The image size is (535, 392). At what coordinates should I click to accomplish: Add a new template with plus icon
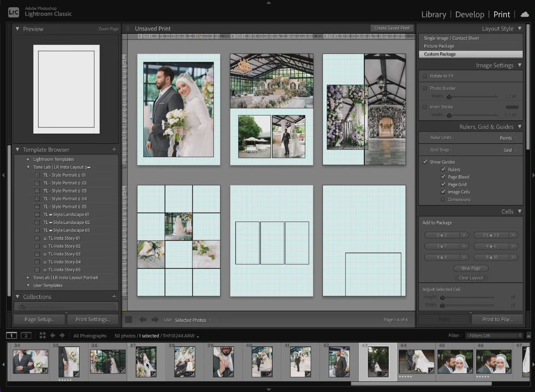click(x=114, y=149)
